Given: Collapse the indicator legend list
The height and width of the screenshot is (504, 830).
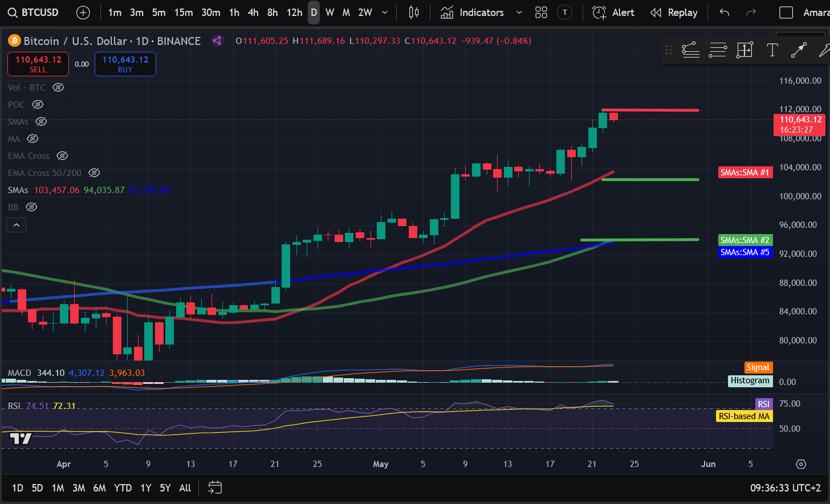Looking at the screenshot, I should [17, 226].
